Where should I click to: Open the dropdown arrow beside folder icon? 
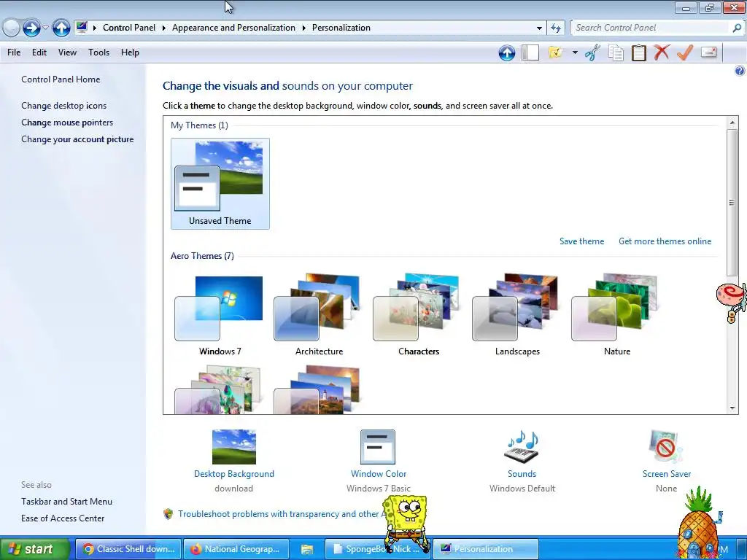[575, 52]
